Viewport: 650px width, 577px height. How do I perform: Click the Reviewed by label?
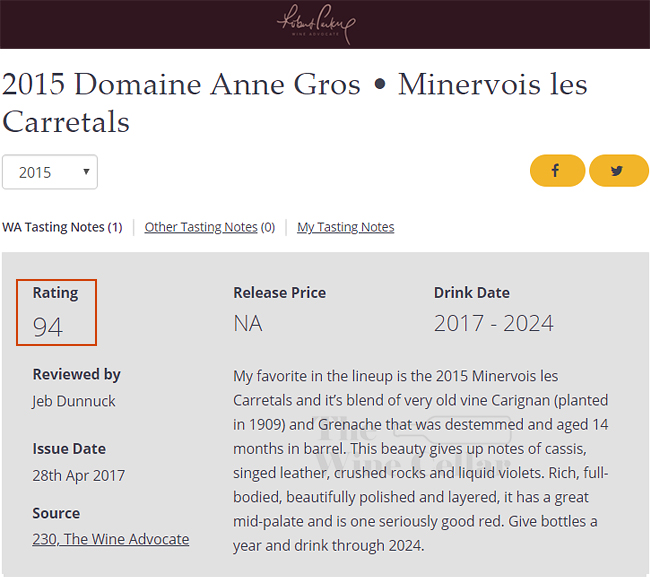coord(77,374)
